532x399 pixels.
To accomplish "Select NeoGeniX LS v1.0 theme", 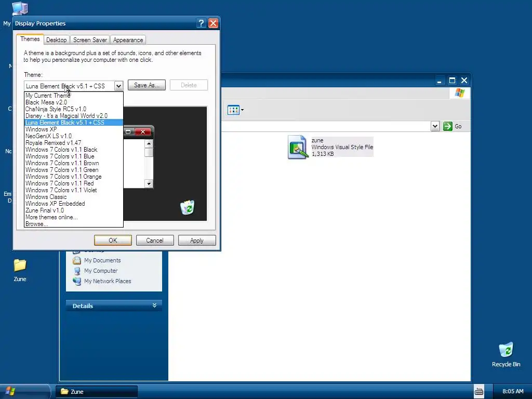I will tap(74, 136).
